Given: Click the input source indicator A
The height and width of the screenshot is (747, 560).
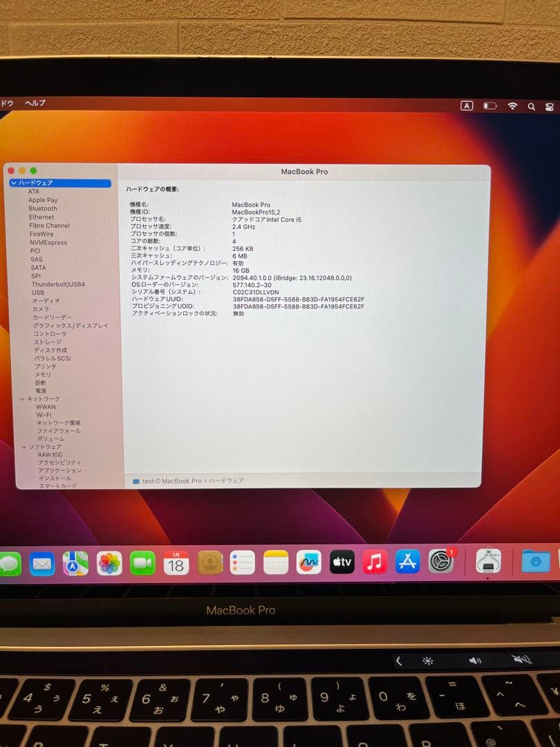Looking at the screenshot, I should (467, 105).
